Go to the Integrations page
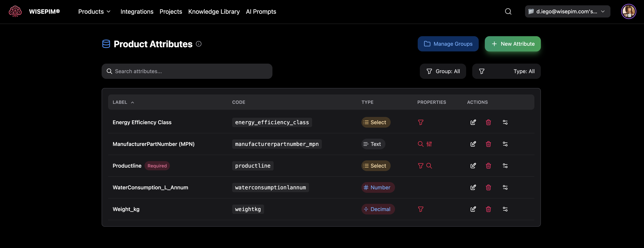644x248 pixels. click(137, 11)
